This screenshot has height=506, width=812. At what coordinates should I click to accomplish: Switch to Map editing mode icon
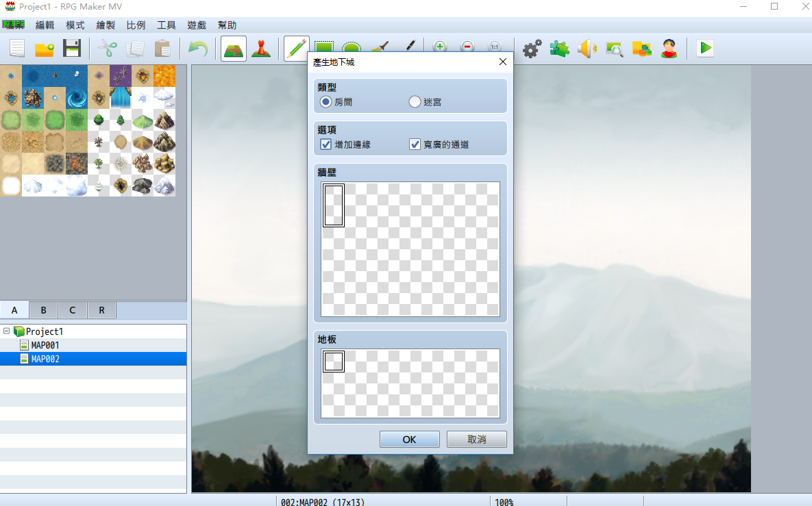pos(234,49)
